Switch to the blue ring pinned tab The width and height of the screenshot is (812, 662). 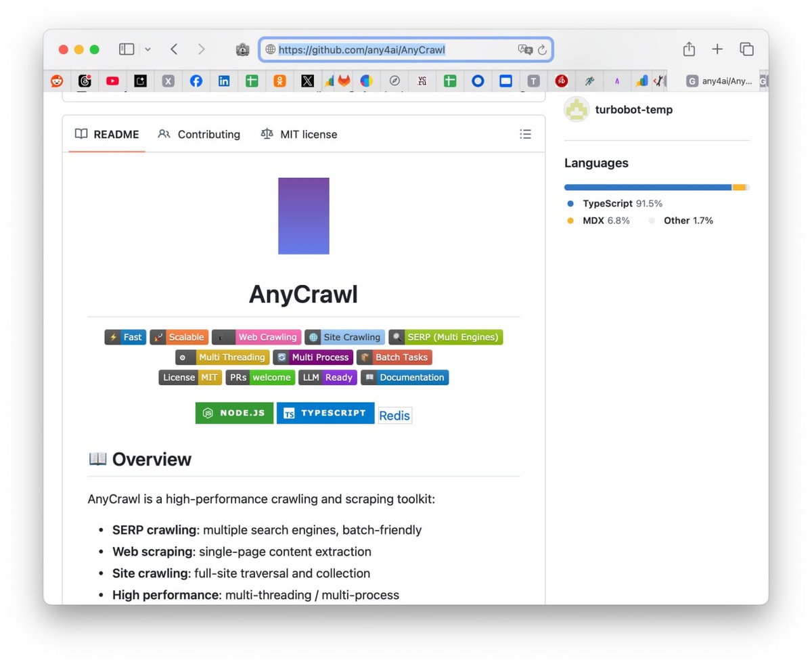pyautogui.click(x=478, y=81)
